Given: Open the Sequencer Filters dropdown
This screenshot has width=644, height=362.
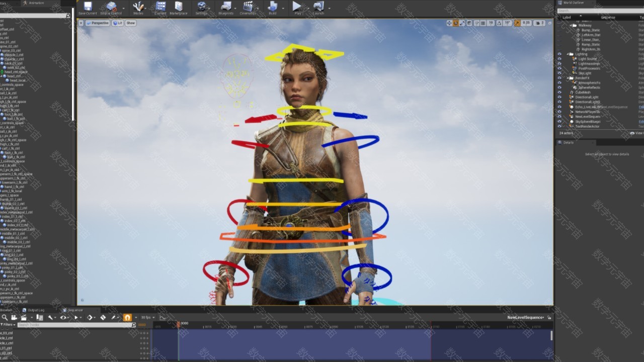Looking at the screenshot, I should [x=7, y=325].
